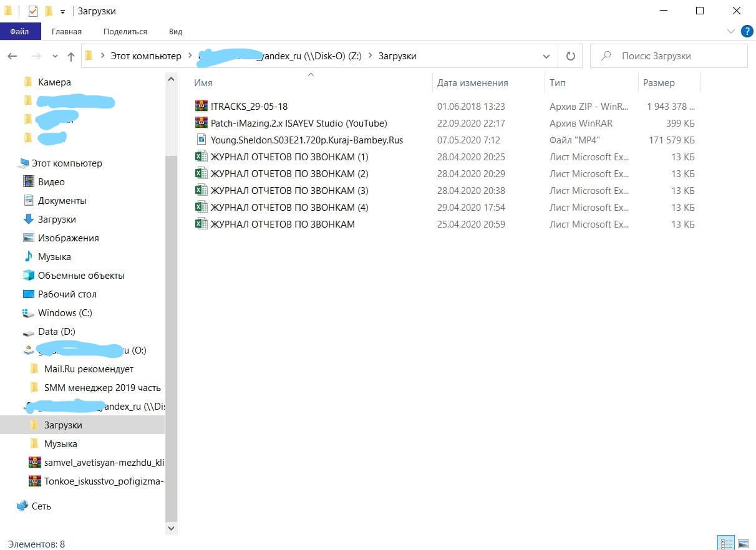This screenshot has height=550, width=756.
Task: Select the Patch-iMazing.2.x archive icon
Action: [201, 123]
